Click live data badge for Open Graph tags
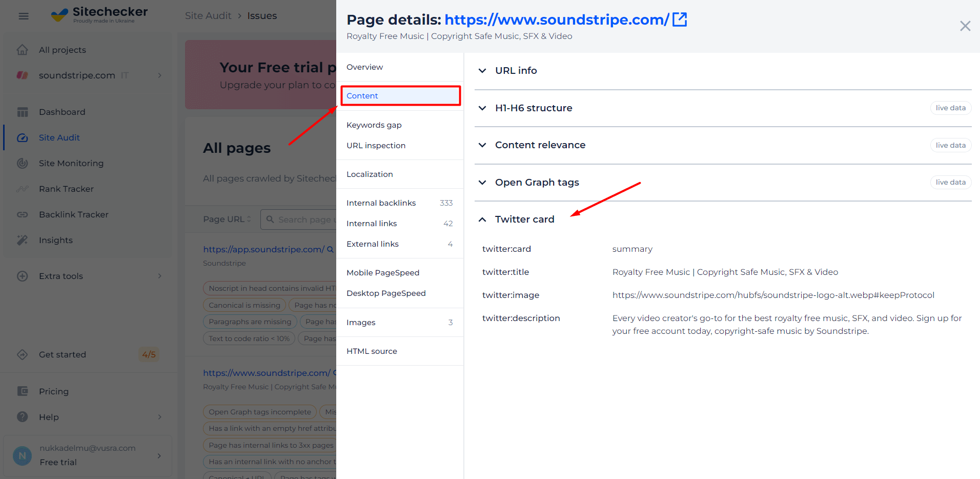 pos(951,183)
